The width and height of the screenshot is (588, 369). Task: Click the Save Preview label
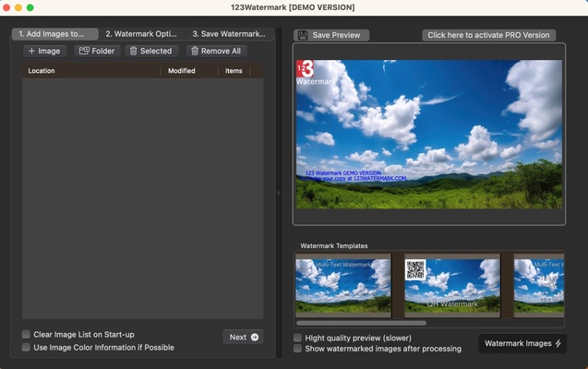coord(336,35)
